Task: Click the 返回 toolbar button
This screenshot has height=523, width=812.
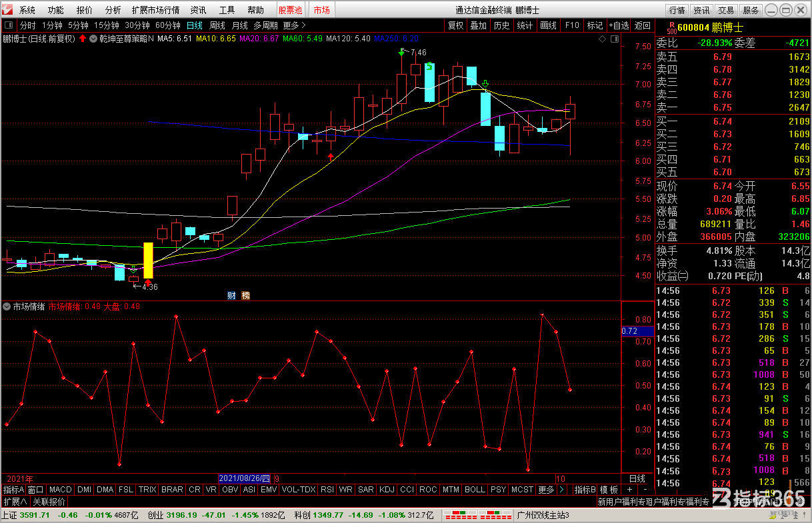Action: click(643, 25)
